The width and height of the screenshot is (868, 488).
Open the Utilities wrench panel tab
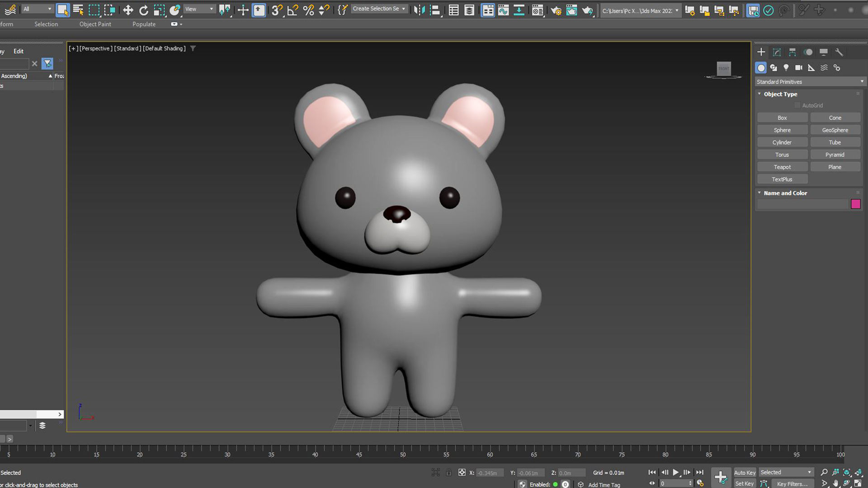(x=839, y=52)
